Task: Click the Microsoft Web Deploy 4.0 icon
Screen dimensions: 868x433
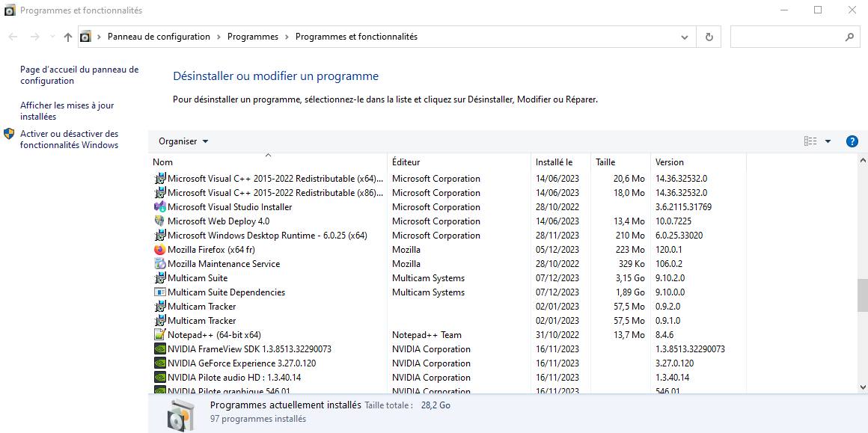Action: pos(159,221)
